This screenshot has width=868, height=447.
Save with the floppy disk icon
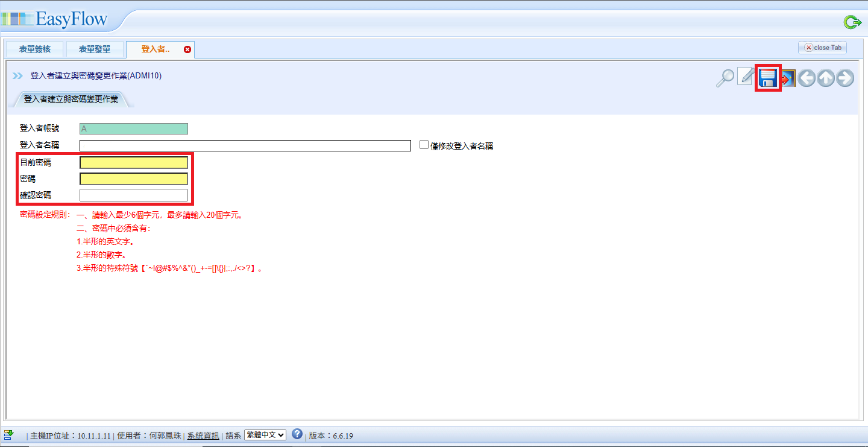pos(767,78)
